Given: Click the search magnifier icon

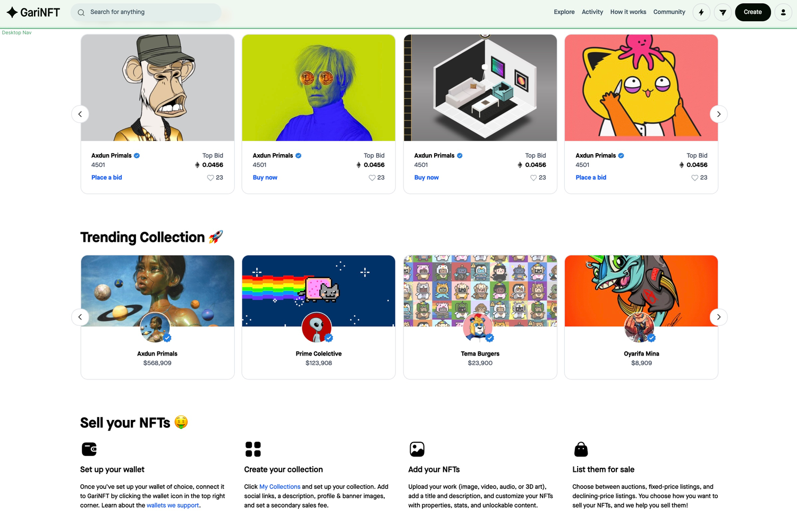Looking at the screenshot, I should point(81,12).
